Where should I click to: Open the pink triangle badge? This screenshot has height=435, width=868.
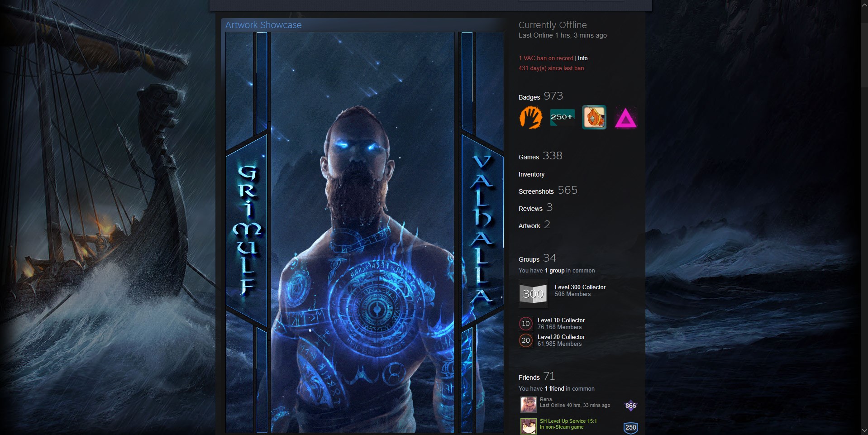pos(626,118)
